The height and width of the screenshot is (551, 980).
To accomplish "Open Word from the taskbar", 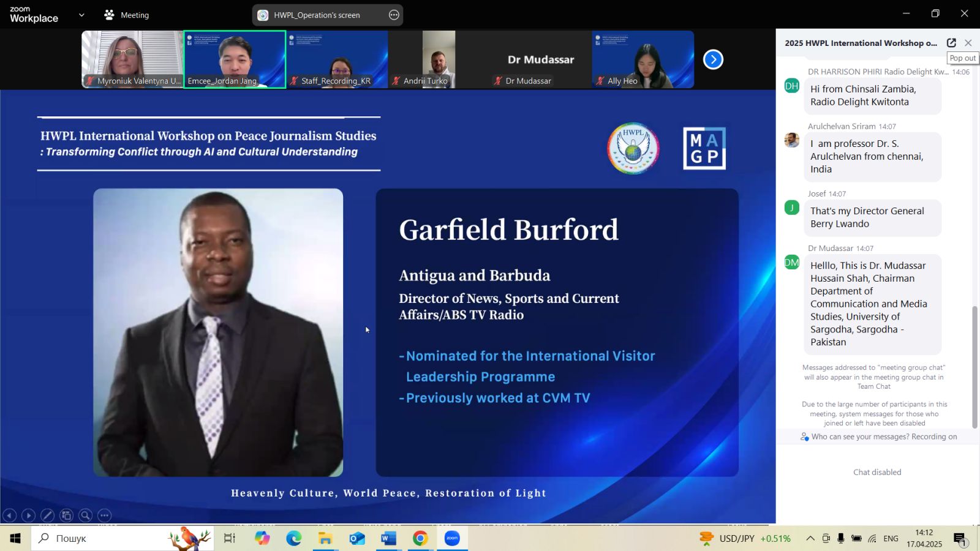I will click(388, 538).
